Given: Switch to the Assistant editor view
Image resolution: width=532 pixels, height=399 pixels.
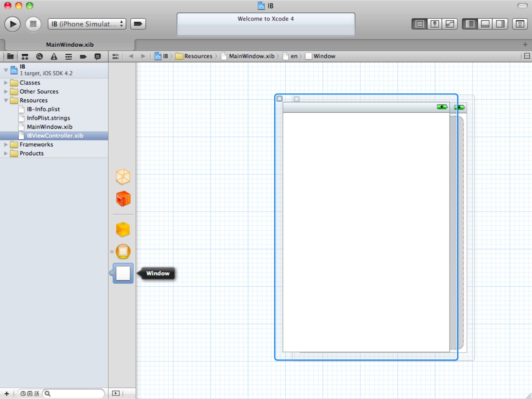Looking at the screenshot, I should click(x=435, y=24).
